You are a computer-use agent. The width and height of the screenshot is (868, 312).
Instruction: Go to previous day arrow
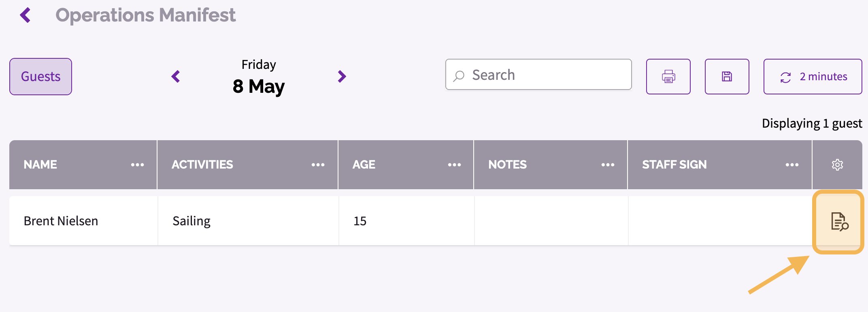tap(176, 77)
